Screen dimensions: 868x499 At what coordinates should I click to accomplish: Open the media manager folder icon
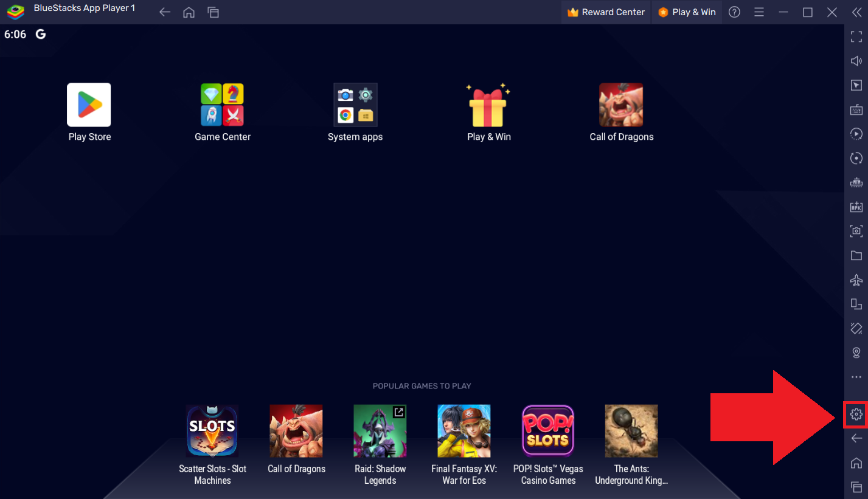click(x=856, y=255)
